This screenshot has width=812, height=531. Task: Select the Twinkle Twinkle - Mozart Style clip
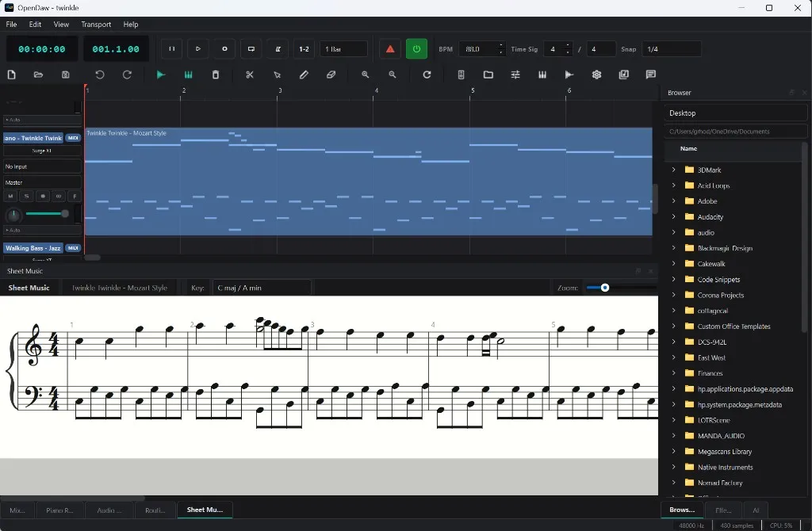[368, 181]
